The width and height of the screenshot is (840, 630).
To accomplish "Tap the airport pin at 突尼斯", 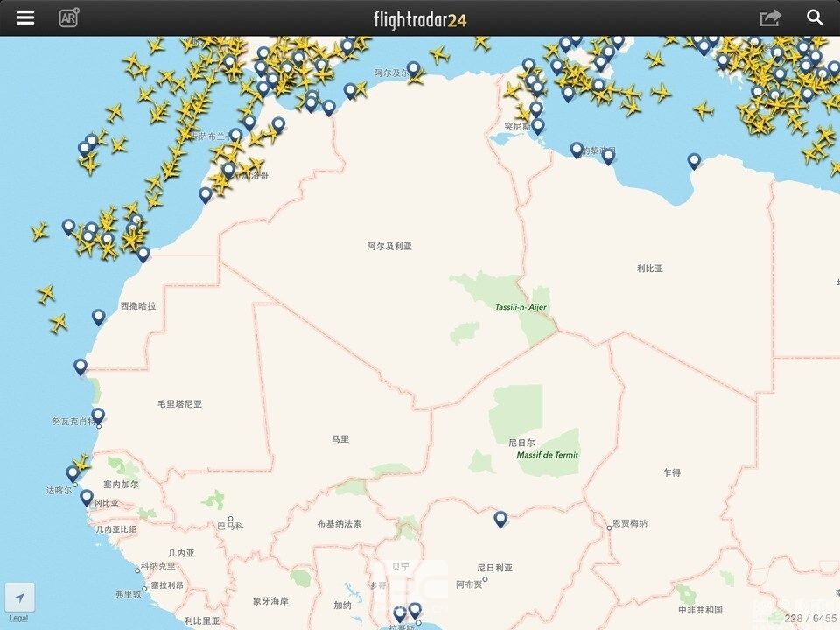I will pos(538,126).
